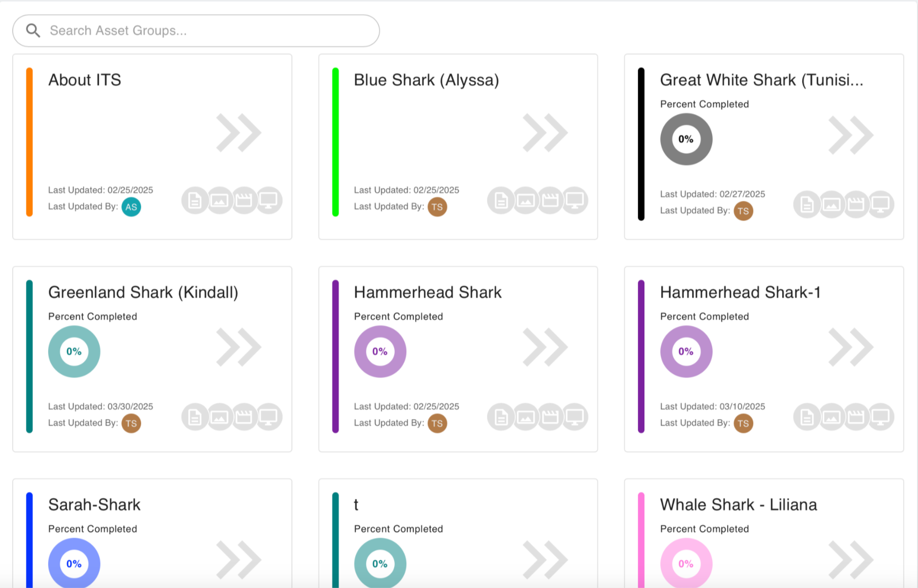This screenshot has height=588, width=918.
Task: Click Hammerhead Shark 0% progress donut
Action: (x=380, y=352)
